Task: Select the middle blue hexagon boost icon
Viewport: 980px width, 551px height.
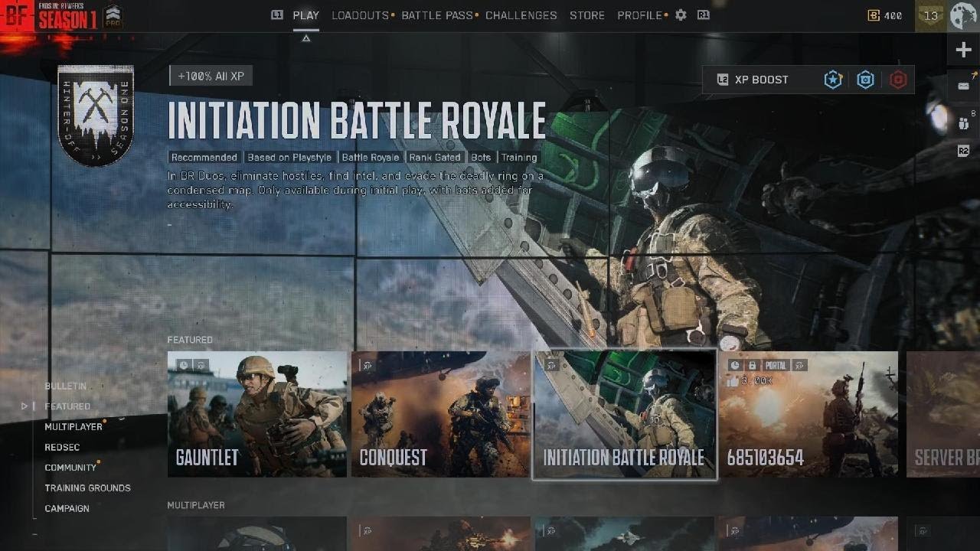Action: pos(865,80)
